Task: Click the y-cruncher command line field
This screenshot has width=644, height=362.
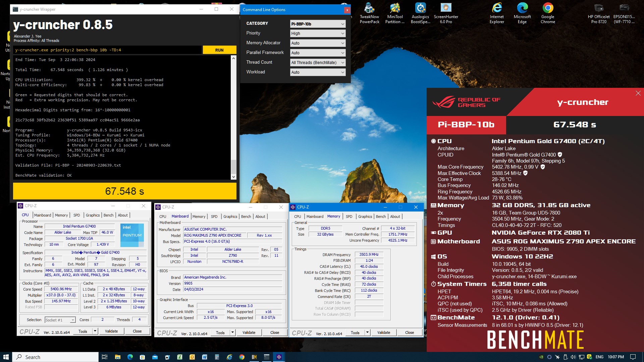Action: coord(108,50)
